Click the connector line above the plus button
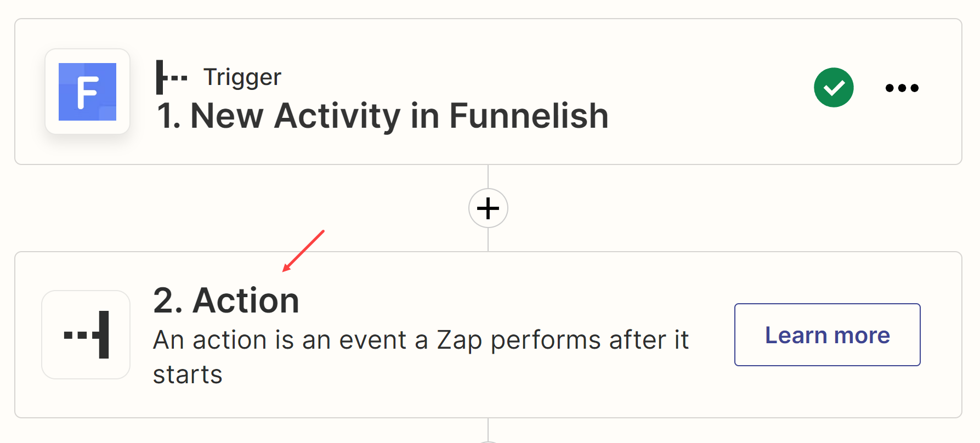The height and width of the screenshot is (443, 980). (x=488, y=177)
